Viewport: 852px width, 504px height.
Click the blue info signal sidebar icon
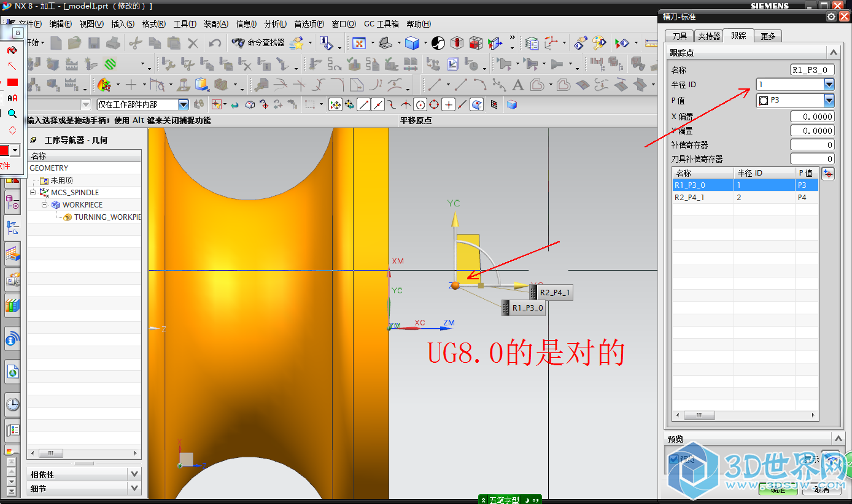[x=13, y=339]
